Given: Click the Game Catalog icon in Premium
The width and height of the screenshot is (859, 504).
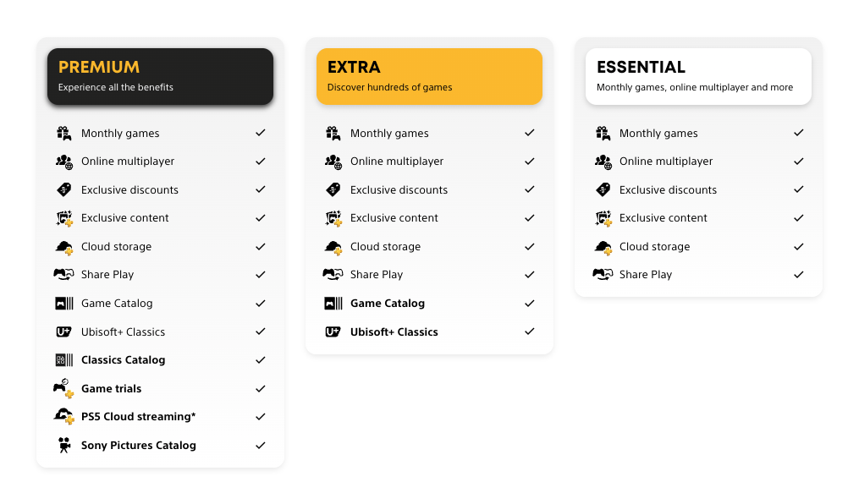Looking at the screenshot, I should [63, 304].
